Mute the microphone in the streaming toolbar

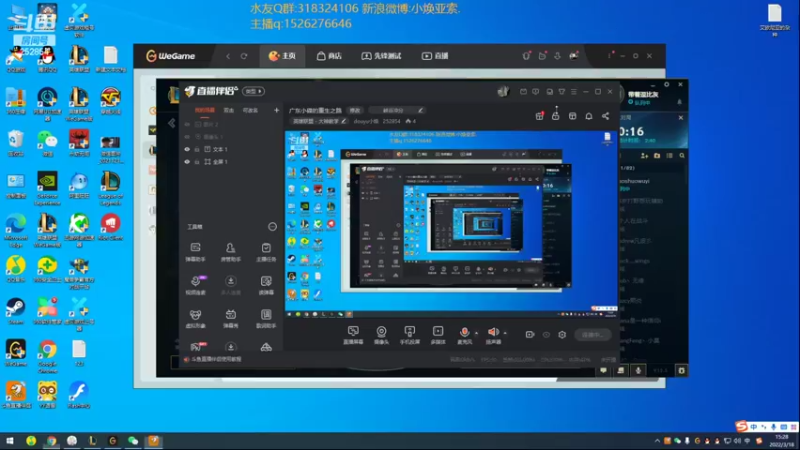tap(464, 332)
